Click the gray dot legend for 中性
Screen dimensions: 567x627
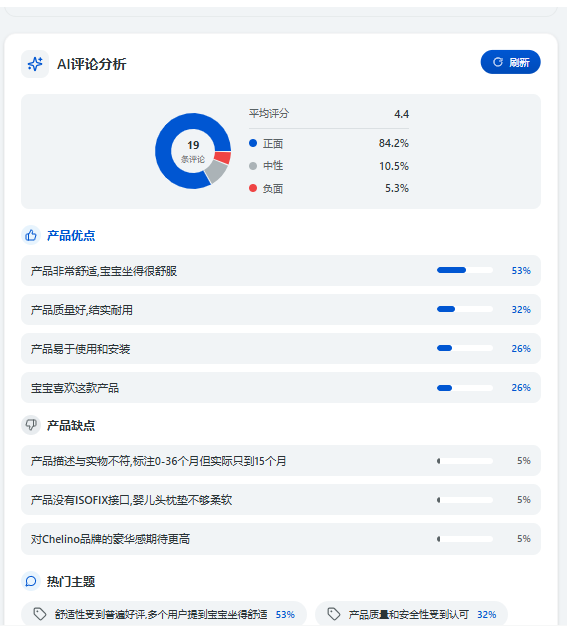tap(253, 166)
